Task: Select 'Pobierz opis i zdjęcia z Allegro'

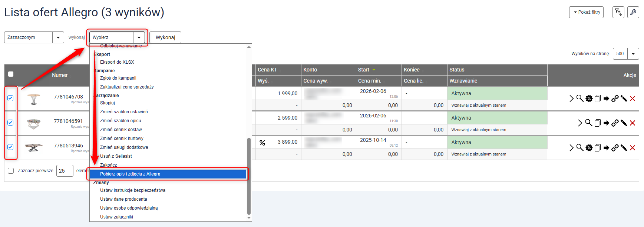Action: (130, 174)
